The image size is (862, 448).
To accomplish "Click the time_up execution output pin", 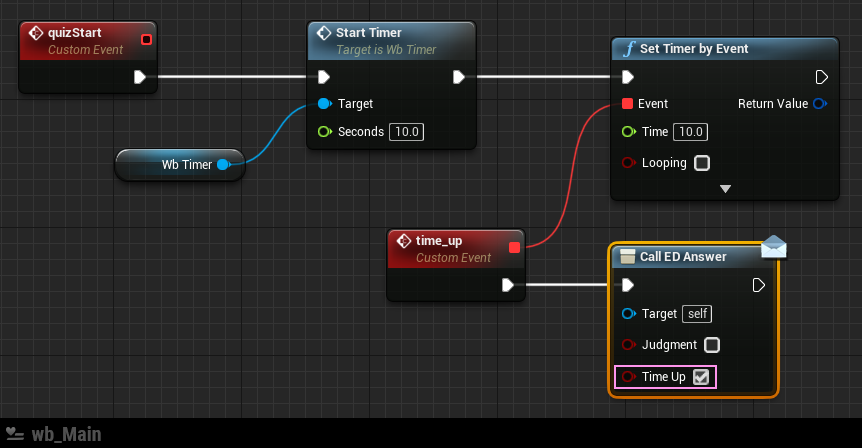I will [508, 285].
